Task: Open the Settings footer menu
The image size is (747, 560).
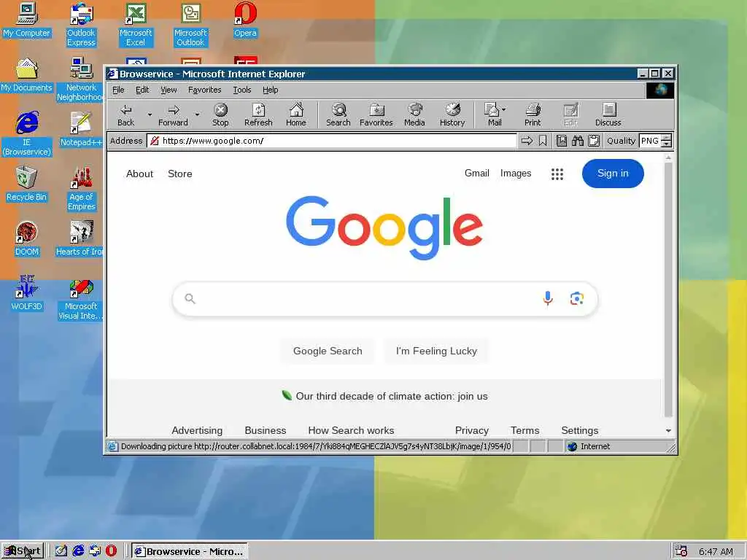Action: click(x=580, y=430)
